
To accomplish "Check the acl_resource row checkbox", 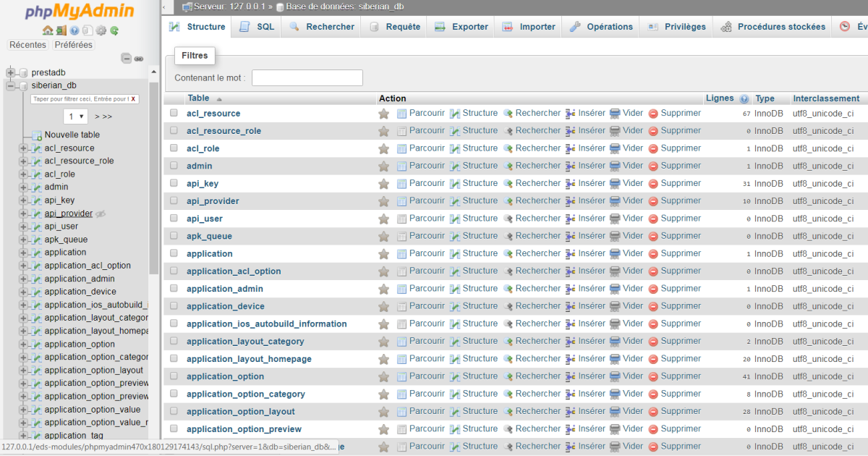I will pos(174,113).
